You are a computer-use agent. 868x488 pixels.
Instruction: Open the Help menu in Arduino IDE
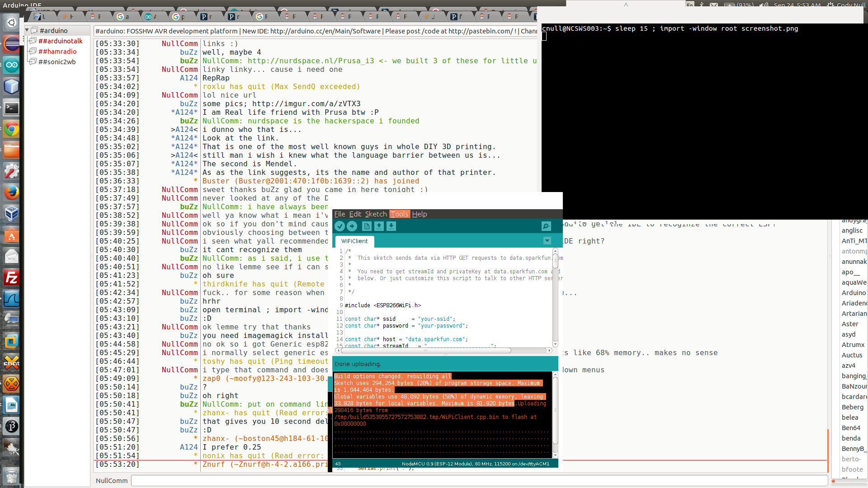[x=420, y=214]
